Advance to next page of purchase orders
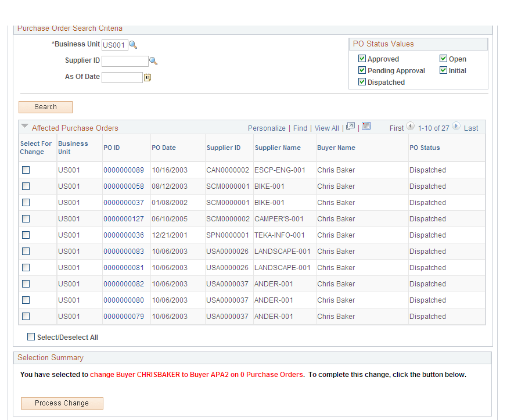 [456, 126]
